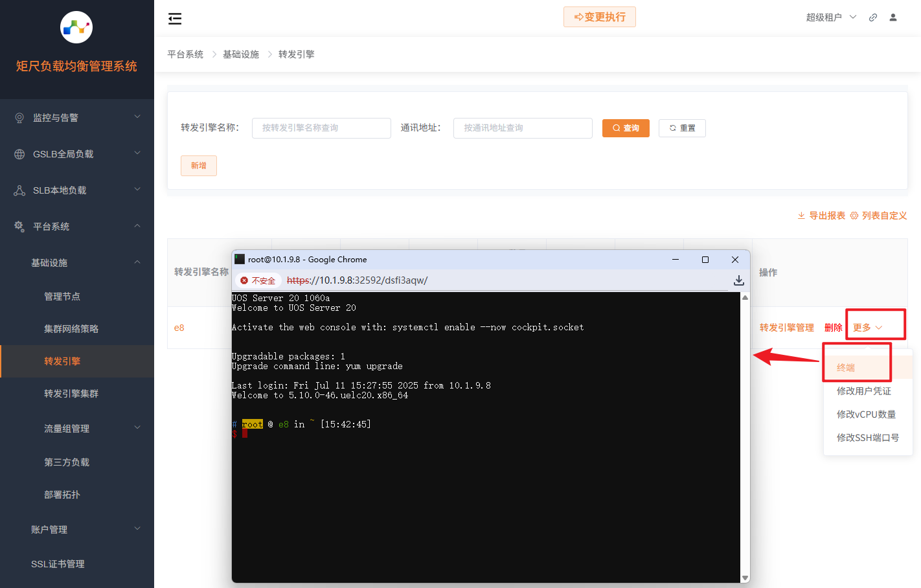Open 列表自定义 via the gear icon
This screenshot has height=588, width=921.
pos(853,216)
